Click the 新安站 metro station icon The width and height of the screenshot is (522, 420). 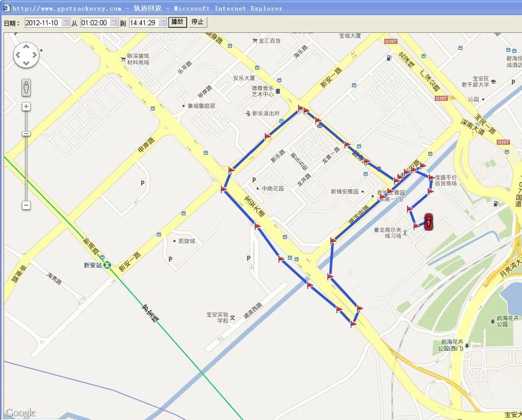tap(107, 265)
